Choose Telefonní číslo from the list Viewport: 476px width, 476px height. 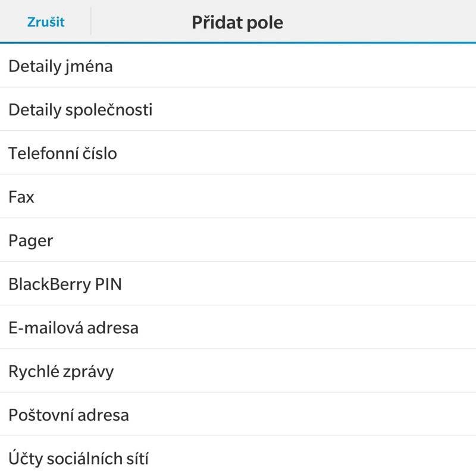point(238,153)
